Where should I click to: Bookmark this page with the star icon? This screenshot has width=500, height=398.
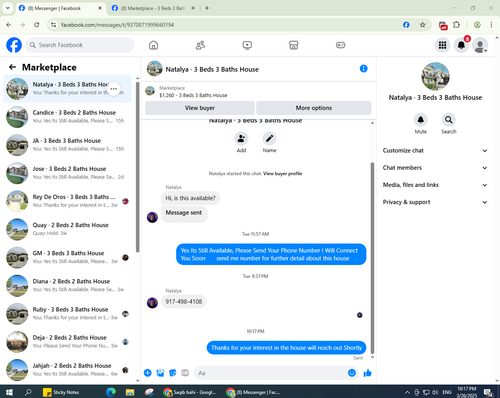coord(422,25)
